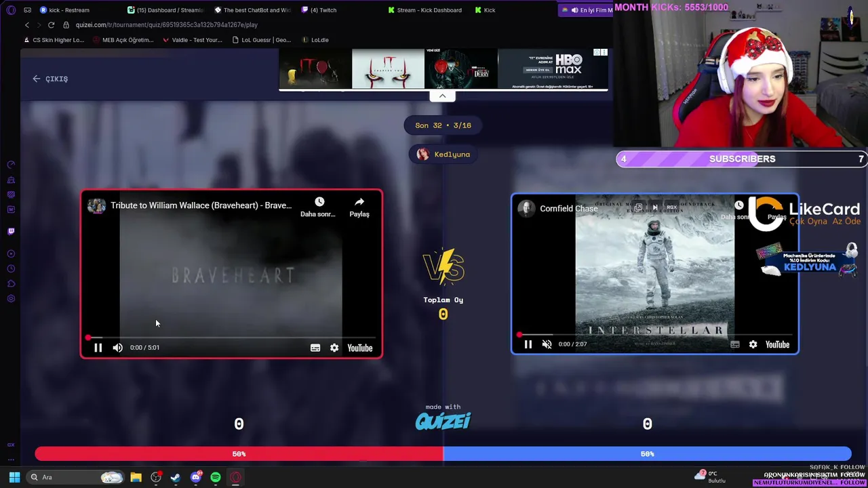This screenshot has height=488, width=868.
Task: Open the Opera GX menu logo
Action: [x=11, y=10]
